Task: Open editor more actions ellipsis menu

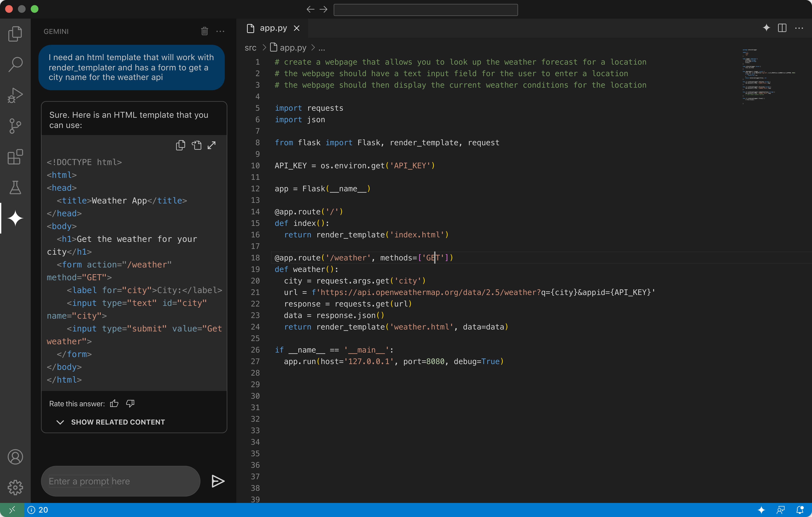Action: tap(799, 28)
